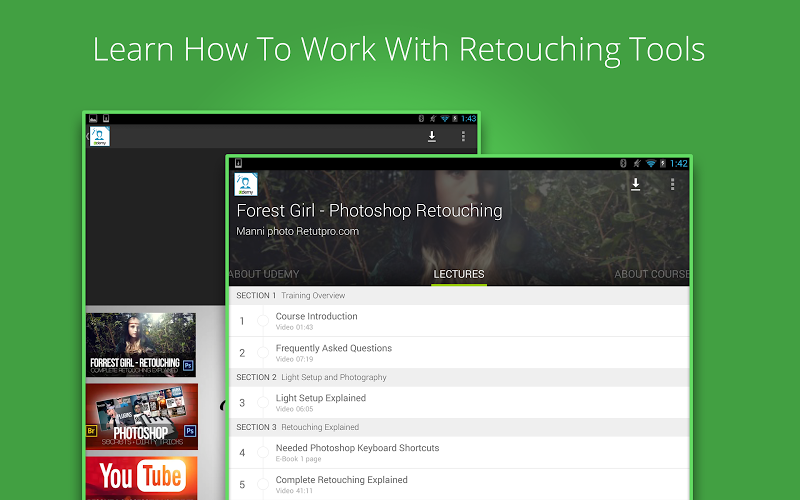Tap the 1:42 clock in front window
This screenshot has height=500, width=800.
(679, 163)
